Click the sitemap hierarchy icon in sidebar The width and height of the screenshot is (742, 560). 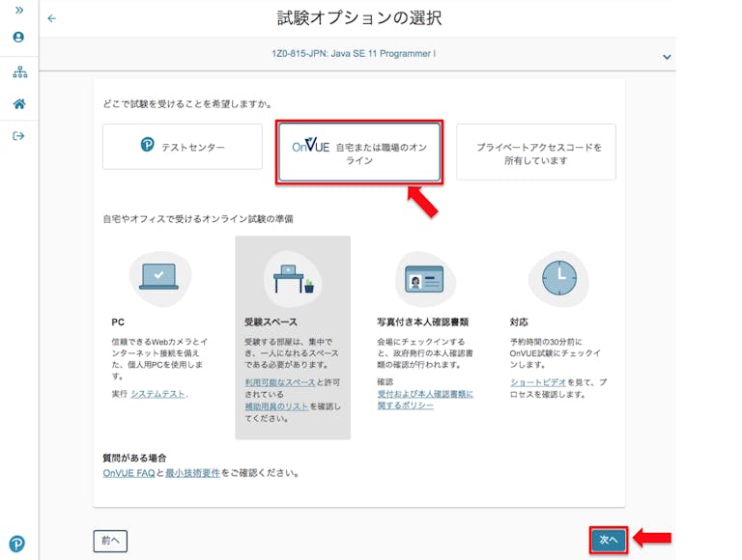tap(20, 71)
